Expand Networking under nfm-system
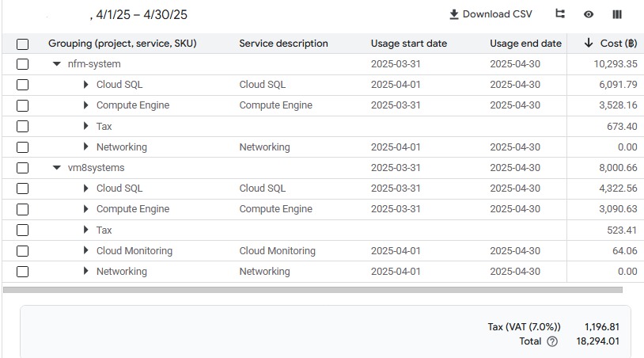 (85, 147)
